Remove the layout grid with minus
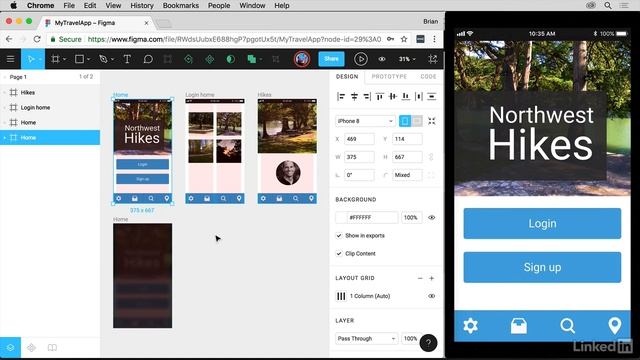 tap(420, 278)
